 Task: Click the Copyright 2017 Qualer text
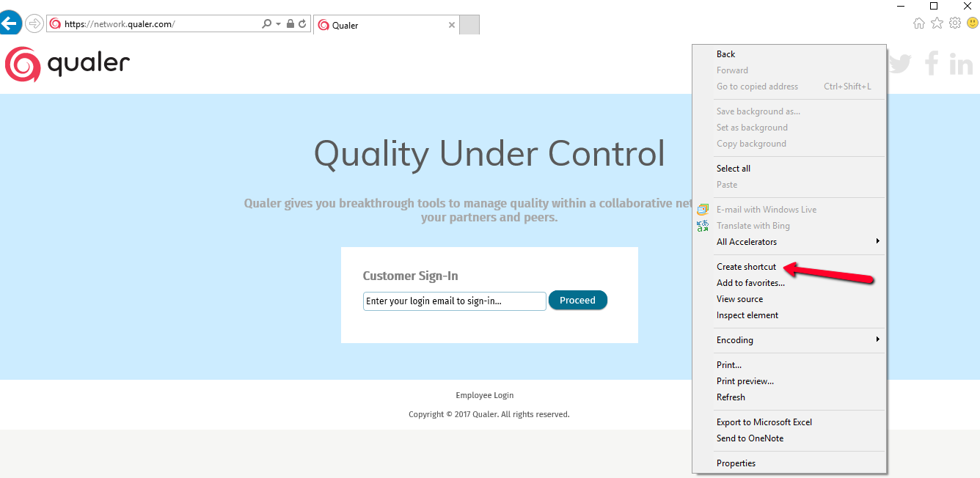489,414
